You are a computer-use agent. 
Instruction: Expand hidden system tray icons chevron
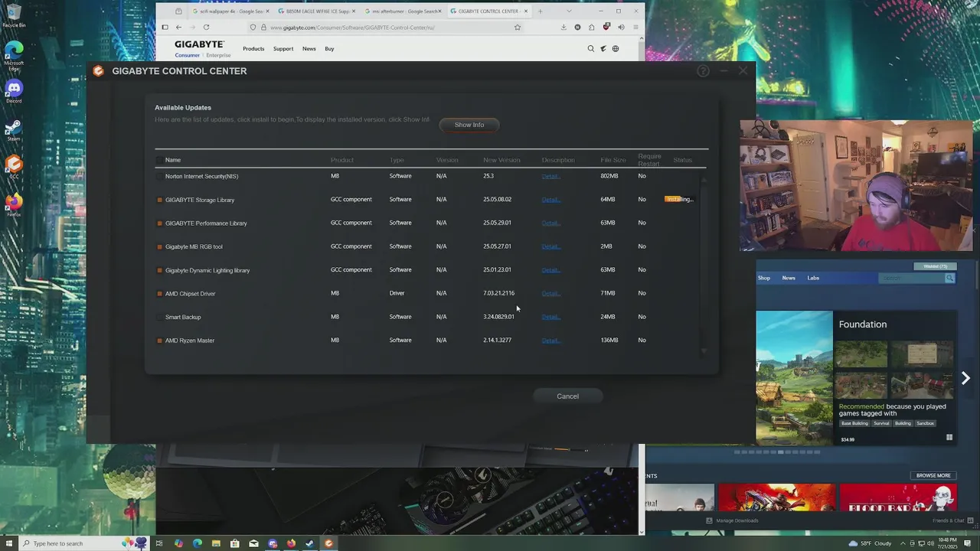click(x=902, y=543)
